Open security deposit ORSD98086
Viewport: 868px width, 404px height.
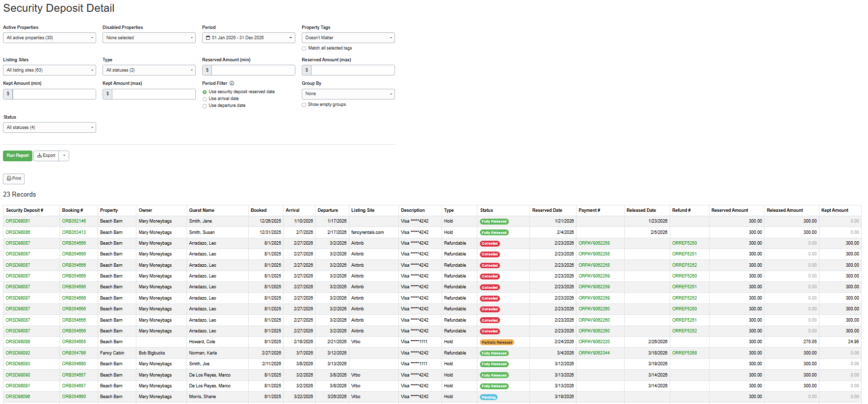click(x=18, y=232)
